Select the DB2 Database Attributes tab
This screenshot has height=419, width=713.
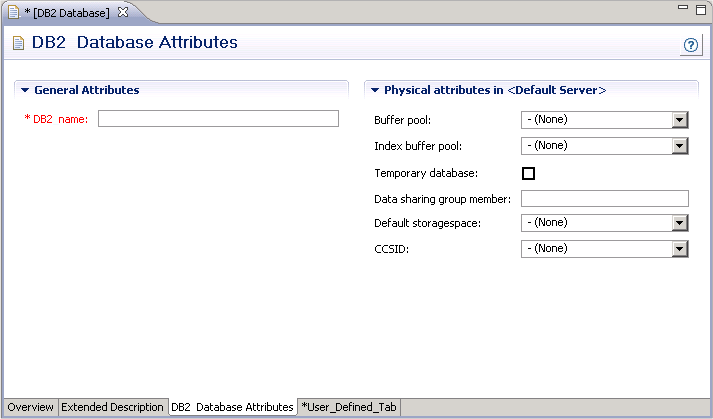232,407
